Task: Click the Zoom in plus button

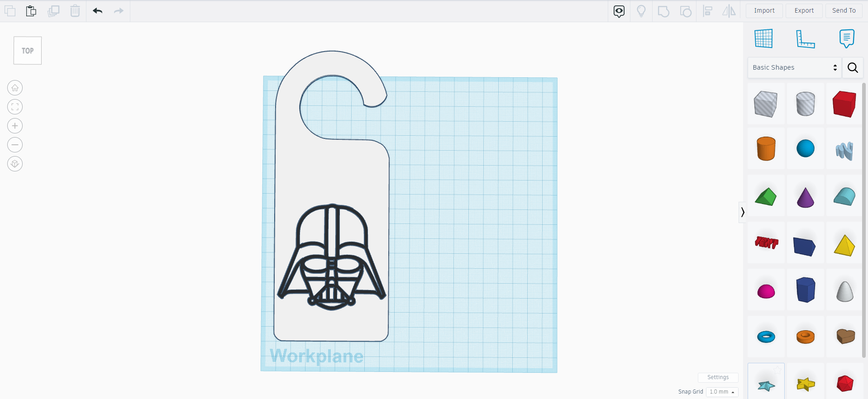Action: (15, 126)
